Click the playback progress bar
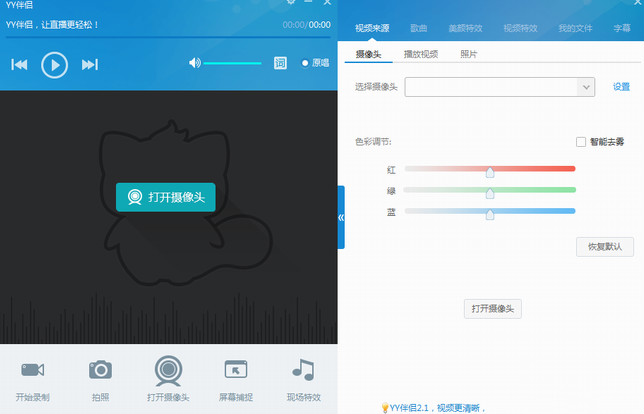The width and height of the screenshot is (644, 414). [168, 37]
